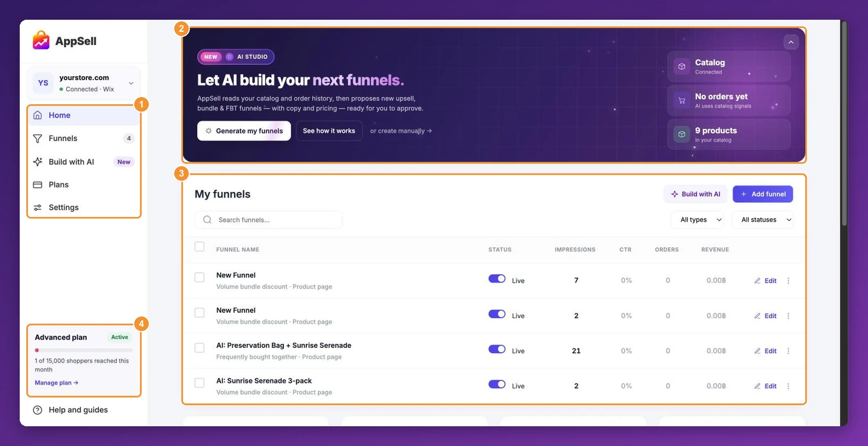Turn off Live toggle for Preservation Bag funnel
The width and height of the screenshot is (868, 446).
[x=497, y=349]
